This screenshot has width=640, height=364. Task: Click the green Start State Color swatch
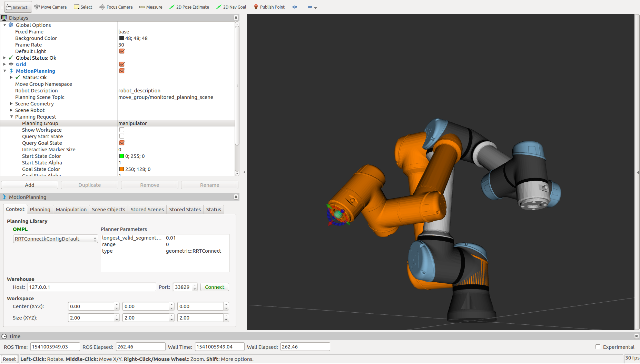121,156
